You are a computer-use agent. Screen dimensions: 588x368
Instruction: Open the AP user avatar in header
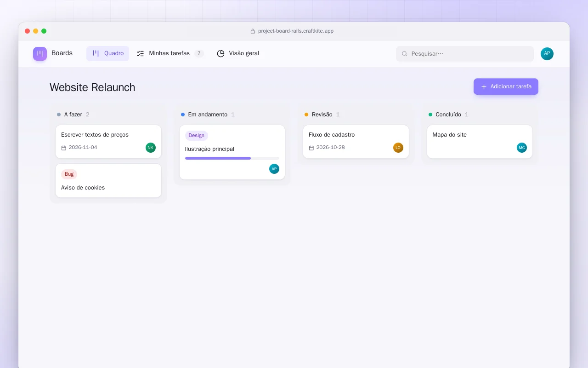pyautogui.click(x=547, y=54)
